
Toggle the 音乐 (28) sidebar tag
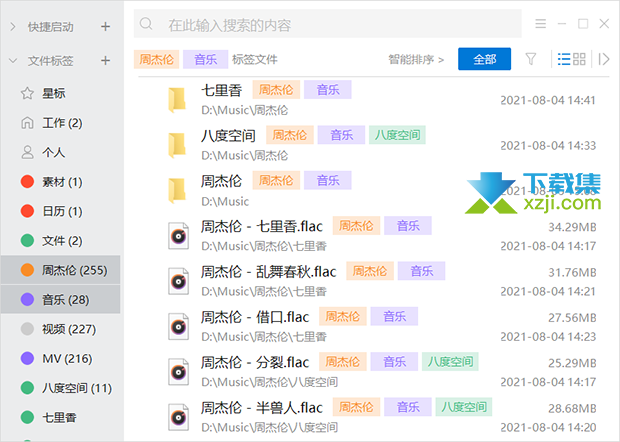point(60,300)
